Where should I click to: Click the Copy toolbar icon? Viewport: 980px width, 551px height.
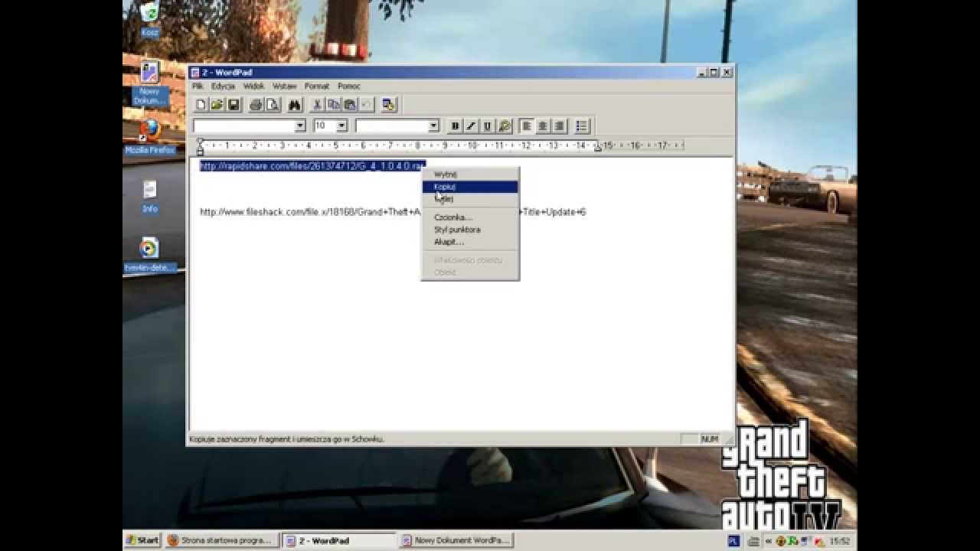(x=334, y=105)
